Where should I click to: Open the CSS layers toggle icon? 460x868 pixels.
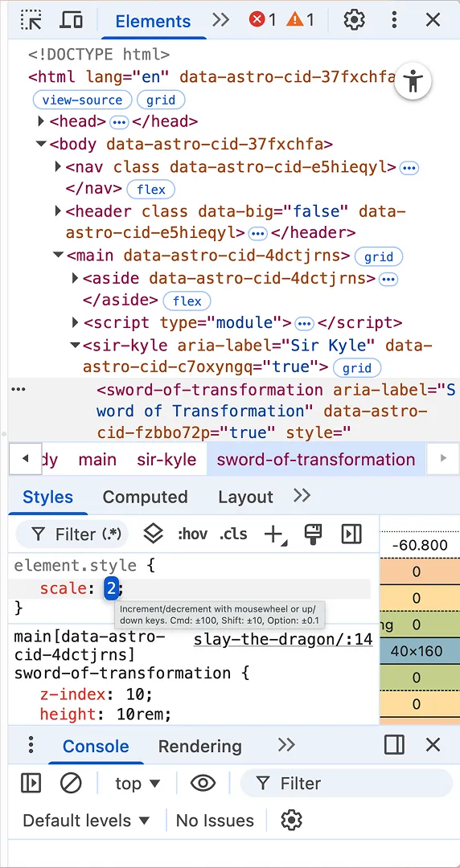coord(153,534)
